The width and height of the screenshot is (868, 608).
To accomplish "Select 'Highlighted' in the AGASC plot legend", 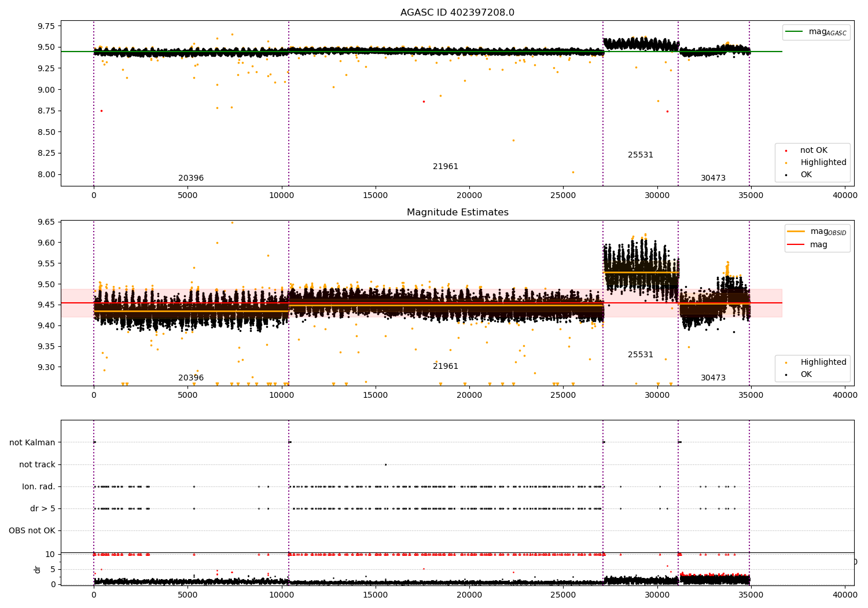I will 823,163.
